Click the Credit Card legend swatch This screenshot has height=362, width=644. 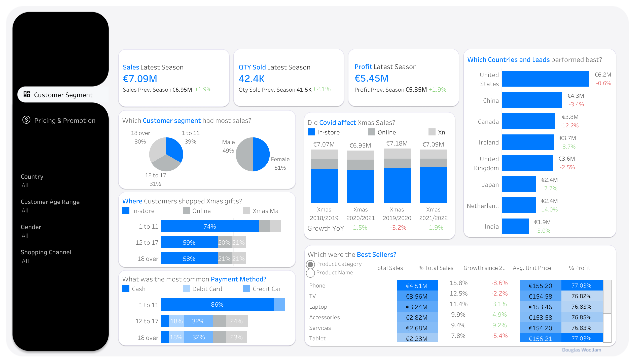(x=247, y=289)
